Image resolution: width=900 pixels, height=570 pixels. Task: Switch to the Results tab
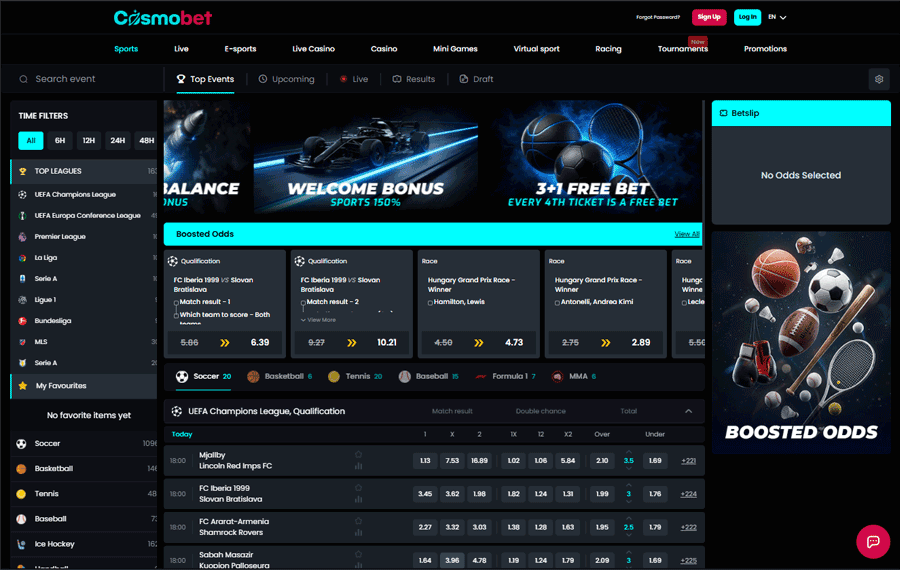(x=414, y=79)
